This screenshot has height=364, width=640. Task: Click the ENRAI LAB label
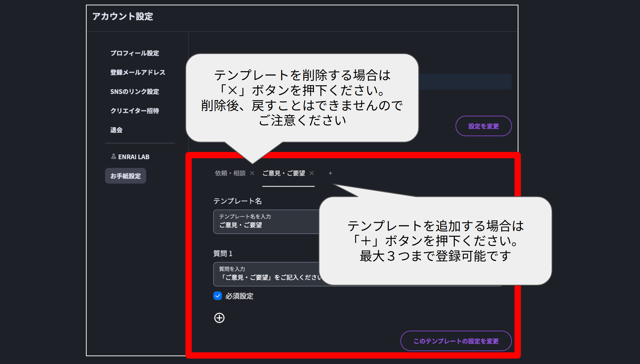click(x=134, y=157)
